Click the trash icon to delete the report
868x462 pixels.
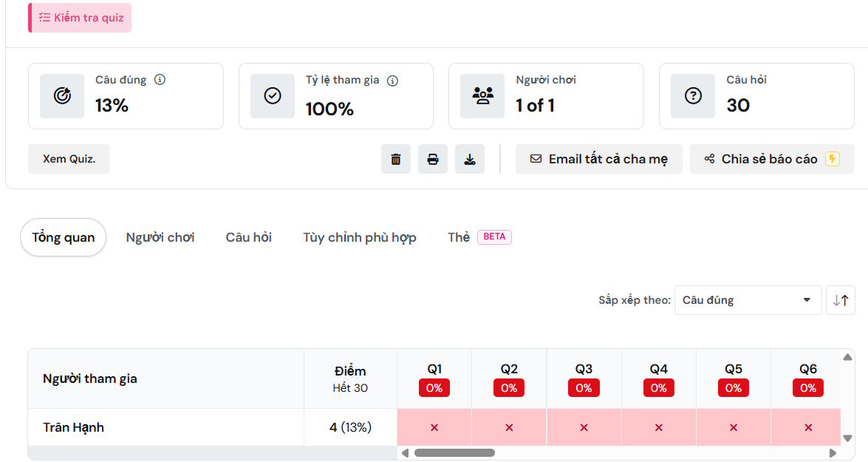coord(395,158)
